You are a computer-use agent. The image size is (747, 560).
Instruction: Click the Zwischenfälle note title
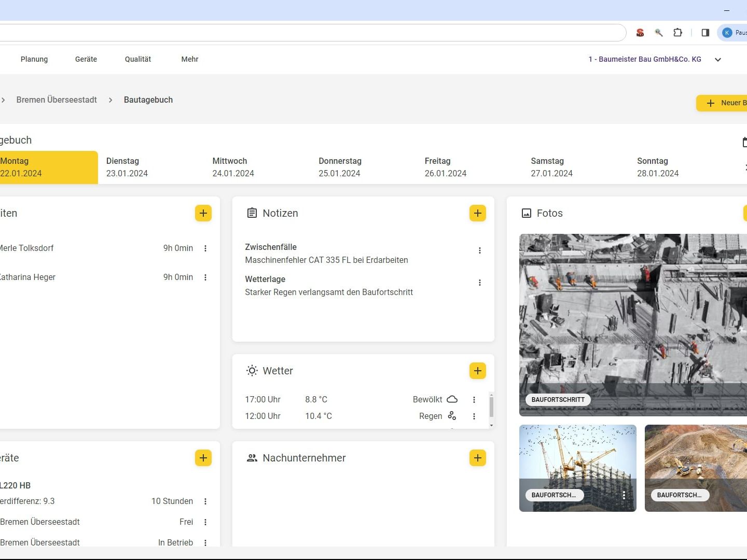pos(271,247)
